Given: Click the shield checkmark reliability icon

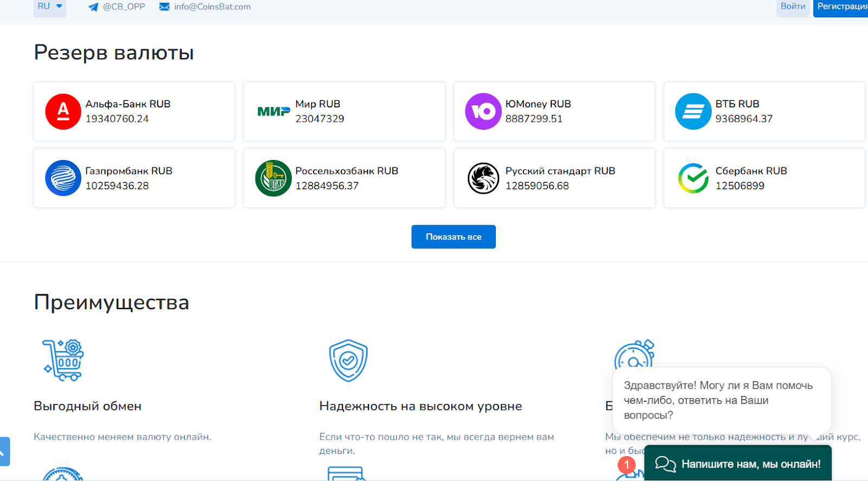Looking at the screenshot, I should click(348, 360).
